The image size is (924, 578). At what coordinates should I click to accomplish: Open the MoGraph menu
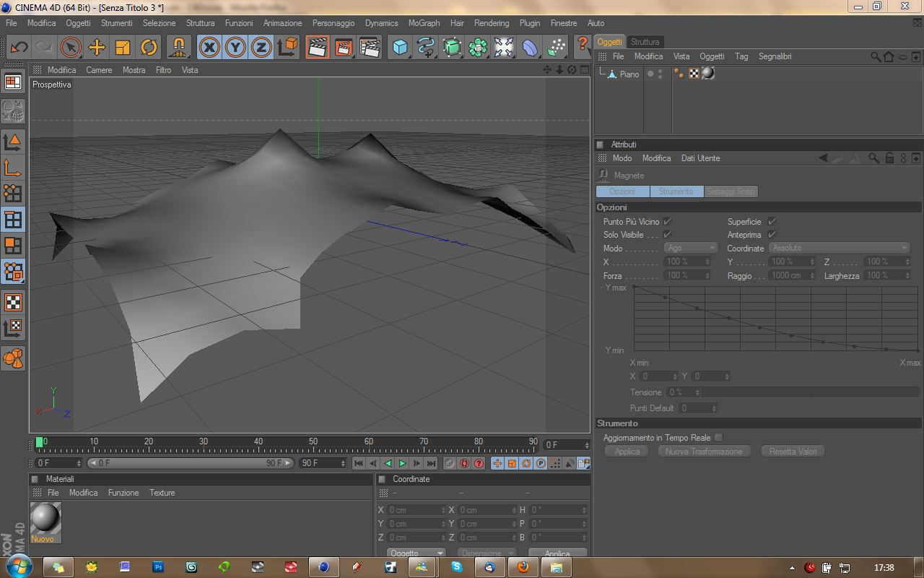click(x=424, y=23)
